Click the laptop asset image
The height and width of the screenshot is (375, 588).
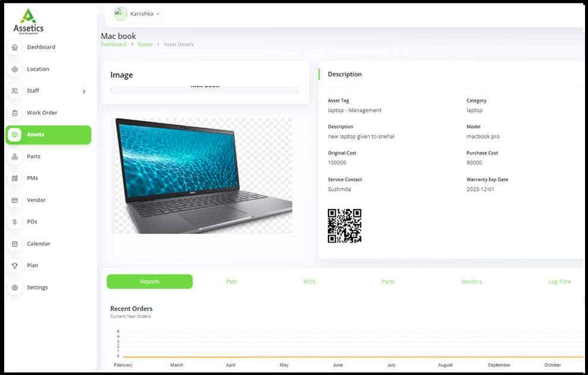point(202,175)
